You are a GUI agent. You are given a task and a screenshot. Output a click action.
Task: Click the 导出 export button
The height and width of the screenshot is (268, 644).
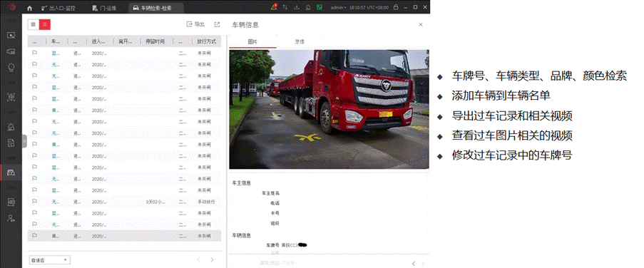[x=195, y=25]
